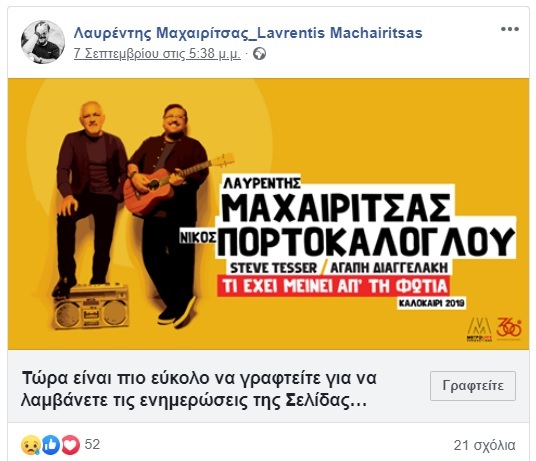Screen dimensions: 536x461
Task: Open the post timestamp 7 Σεπτεμβρίου link
Action: click(157, 54)
